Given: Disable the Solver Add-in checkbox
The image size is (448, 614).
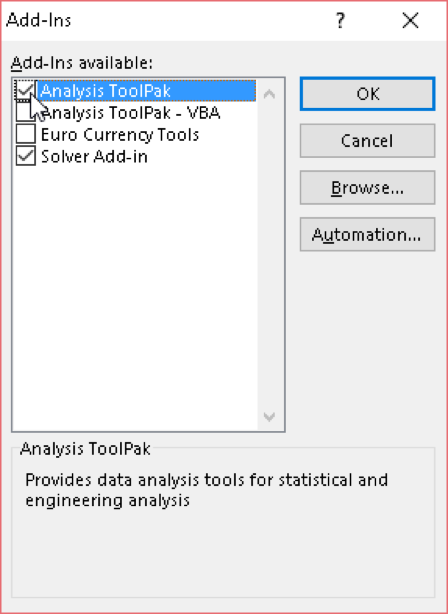Looking at the screenshot, I should coord(25,156).
